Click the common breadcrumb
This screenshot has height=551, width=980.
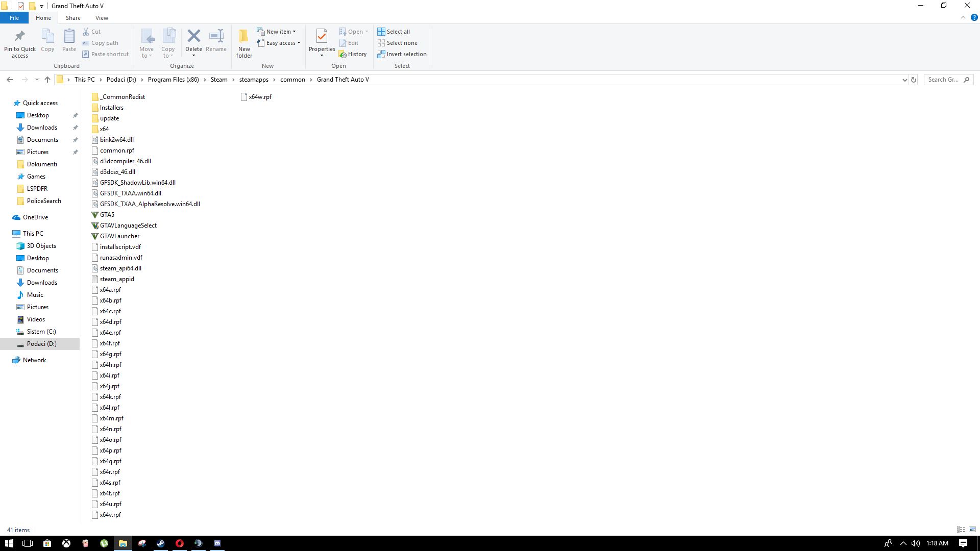coord(292,80)
